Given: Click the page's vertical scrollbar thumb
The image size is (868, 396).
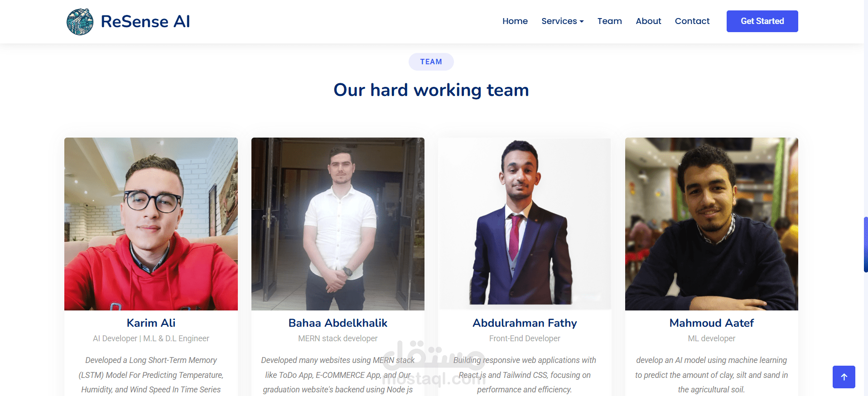Looking at the screenshot, I should click(866, 244).
